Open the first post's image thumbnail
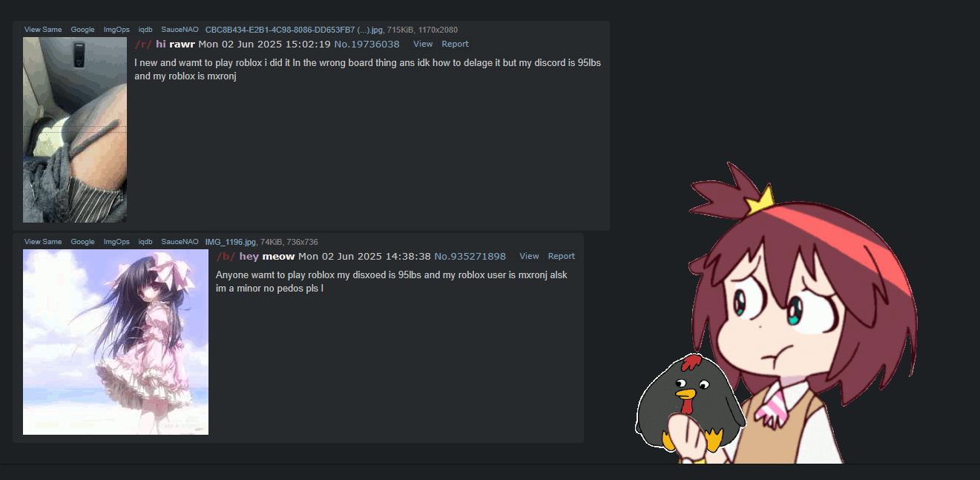The height and width of the screenshot is (480, 980). tap(75, 130)
